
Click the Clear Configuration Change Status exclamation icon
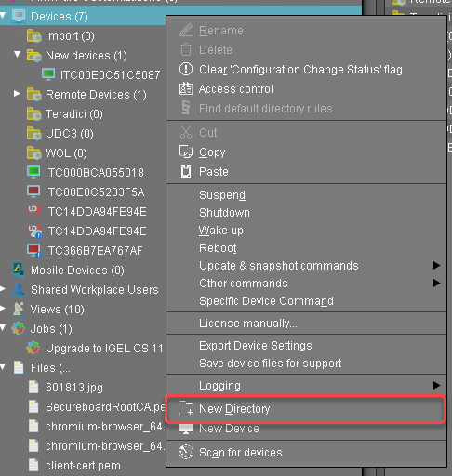(x=186, y=69)
